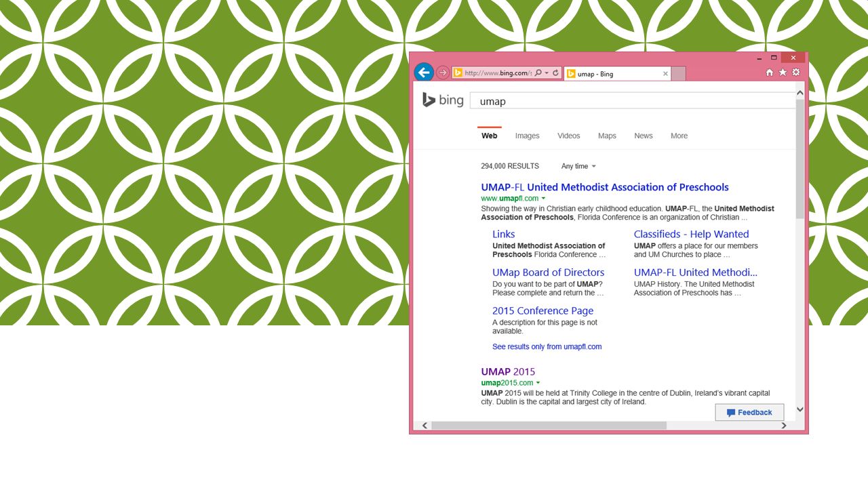Click the Bing search box containing 'umap'
The height and width of the screenshot is (488, 868).
click(633, 101)
